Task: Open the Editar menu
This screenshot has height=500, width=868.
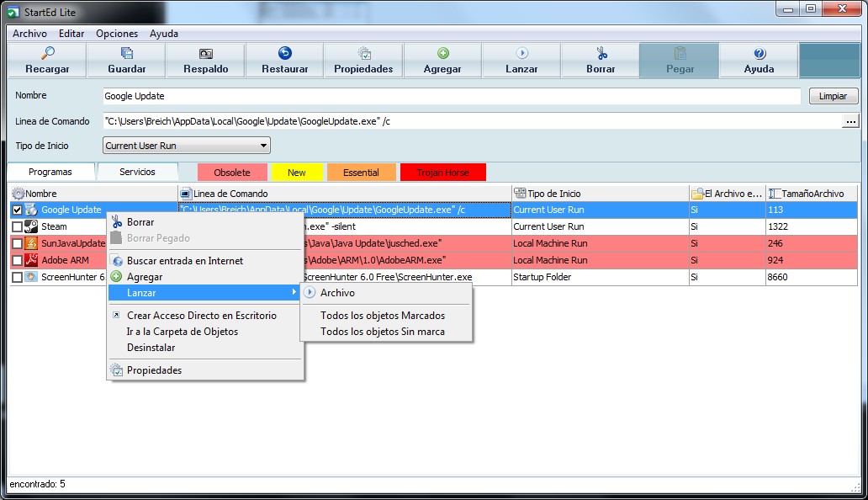Action: point(71,33)
